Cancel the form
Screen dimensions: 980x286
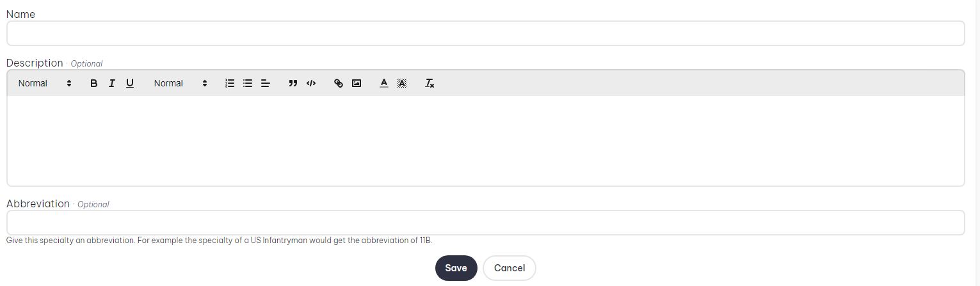pyautogui.click(x=510, y=268)
